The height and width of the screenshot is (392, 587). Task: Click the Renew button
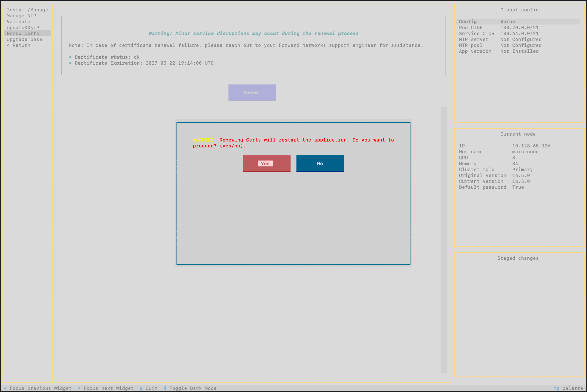pos(252,93)
